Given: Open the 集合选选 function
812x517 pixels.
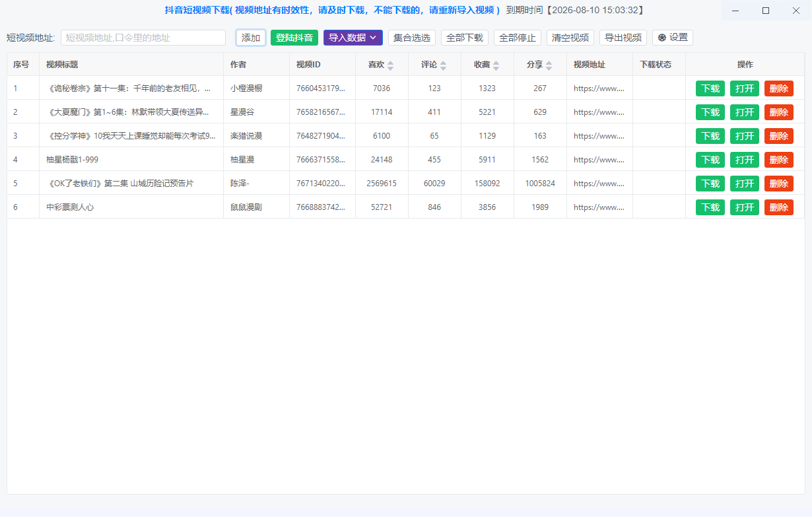Looking at the screenshot, I should [x=412, y=38].
